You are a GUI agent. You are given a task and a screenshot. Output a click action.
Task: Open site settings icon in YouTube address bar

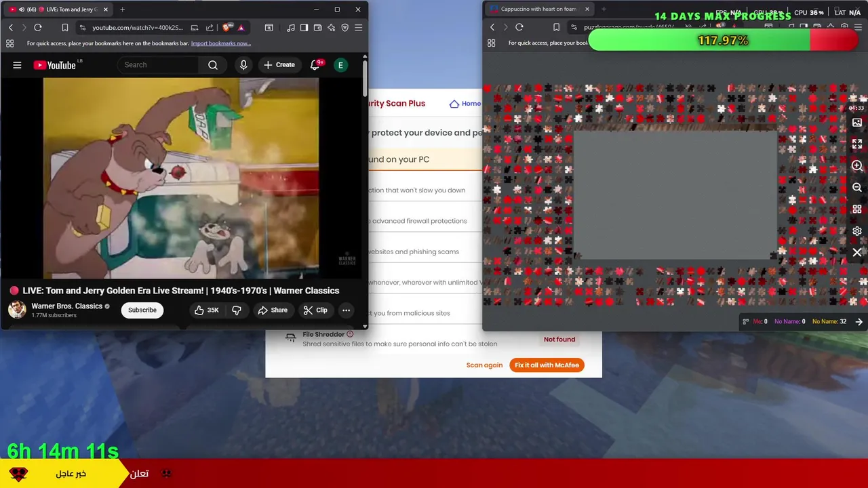[82, 28]
